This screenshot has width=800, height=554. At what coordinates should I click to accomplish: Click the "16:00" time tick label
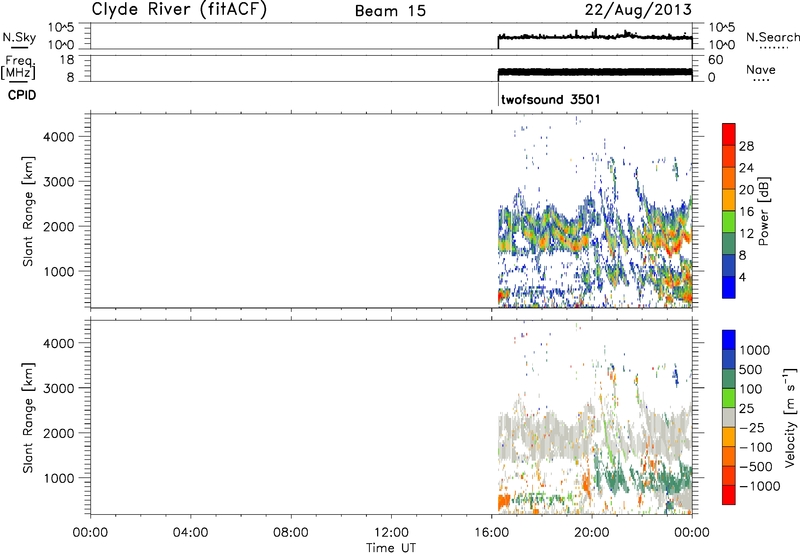(x=492, y=533)
